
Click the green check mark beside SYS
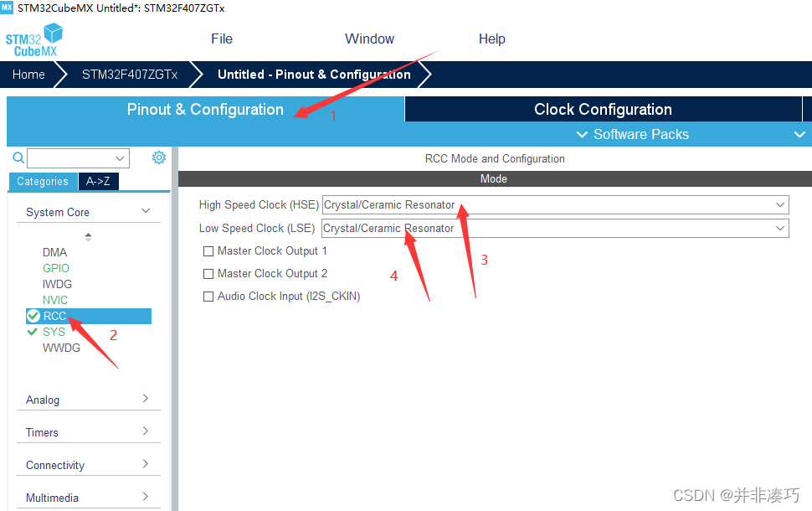tap(32, 332)
